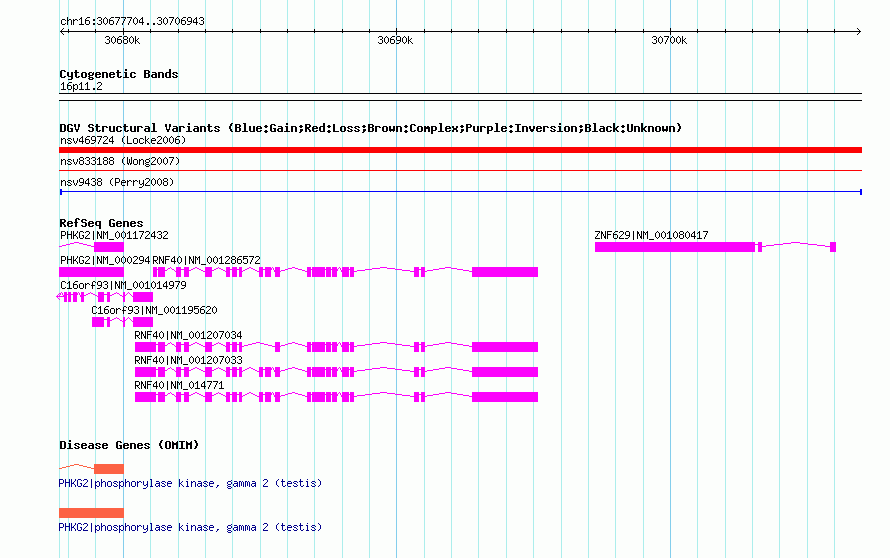Open the RNF40|NM_001286572 transcript label
Image resolution: width=890 pixels, height=558 pixels.
point(207,260)
